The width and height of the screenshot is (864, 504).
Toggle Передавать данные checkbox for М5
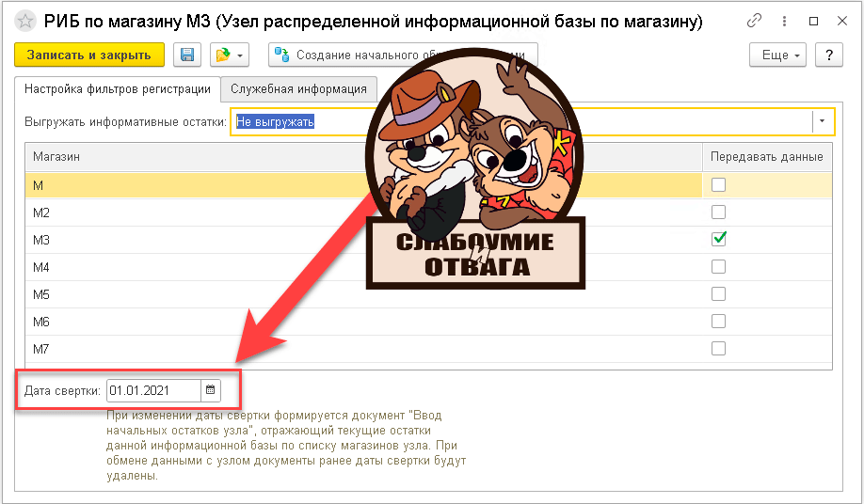pos(718,293)
